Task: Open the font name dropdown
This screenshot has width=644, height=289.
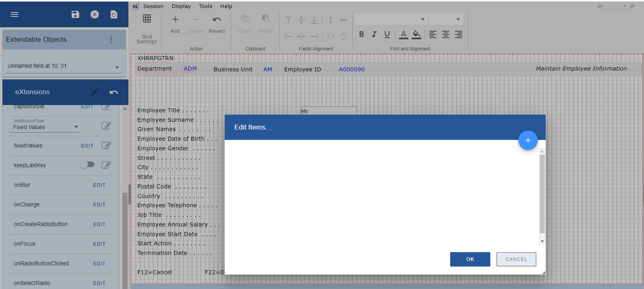Action: click(x=390, y=19)
